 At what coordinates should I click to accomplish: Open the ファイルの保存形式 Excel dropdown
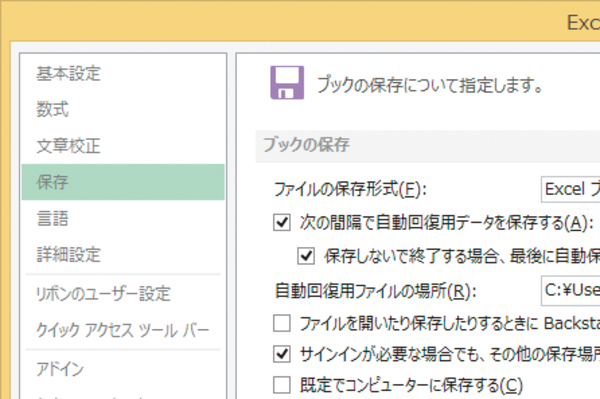(570, 189)
